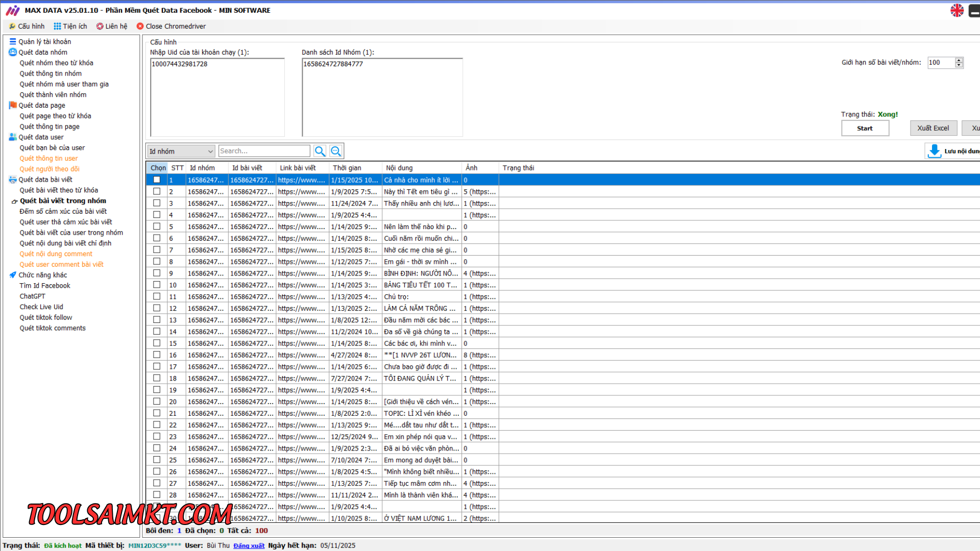980x551 pixels.
Task: Tick the checkbox in row 9
Action: (x=157, y=273)
